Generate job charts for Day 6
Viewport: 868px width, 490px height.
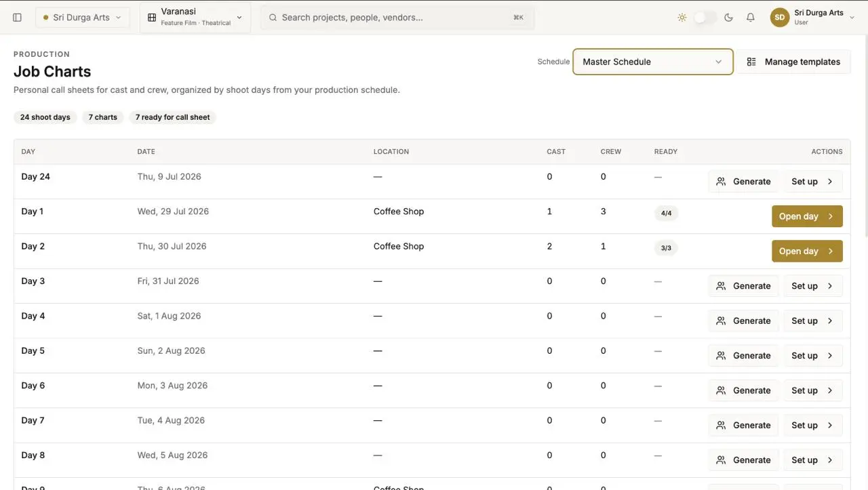(x=744, y=390)
